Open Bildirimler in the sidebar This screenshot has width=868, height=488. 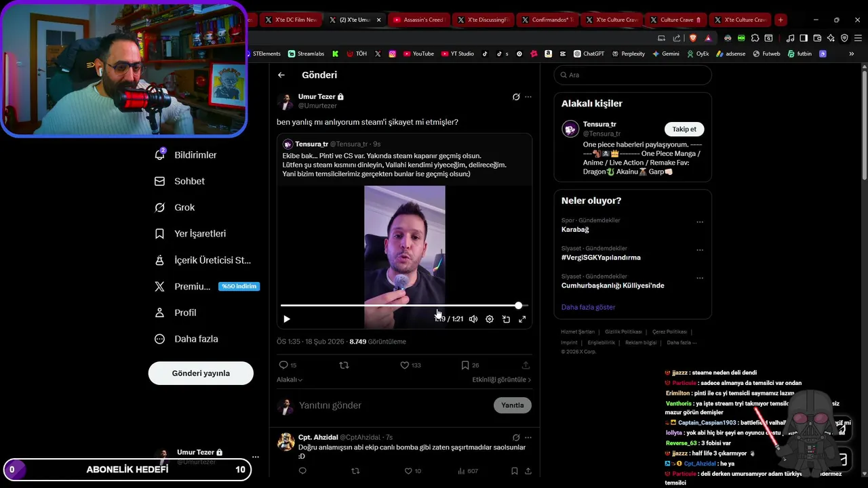tap(186, 155)
